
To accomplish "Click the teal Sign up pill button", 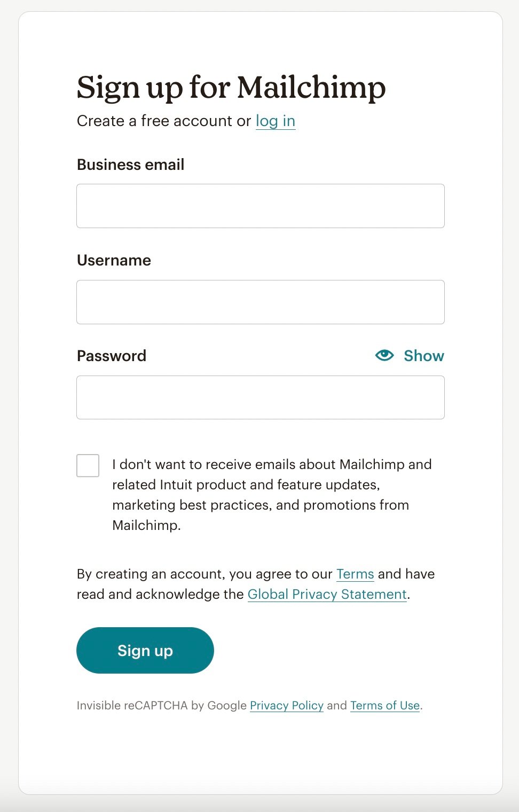I will tap(145, 650).
